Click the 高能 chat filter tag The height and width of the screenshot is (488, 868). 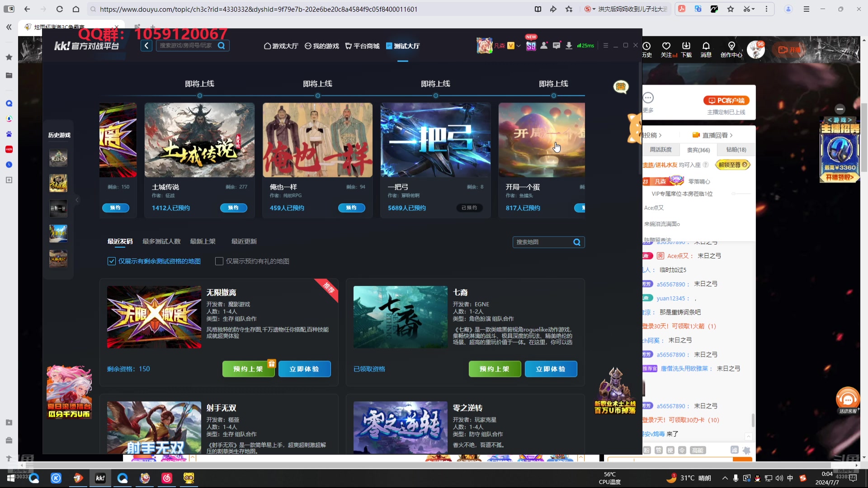tap(697, 450)
